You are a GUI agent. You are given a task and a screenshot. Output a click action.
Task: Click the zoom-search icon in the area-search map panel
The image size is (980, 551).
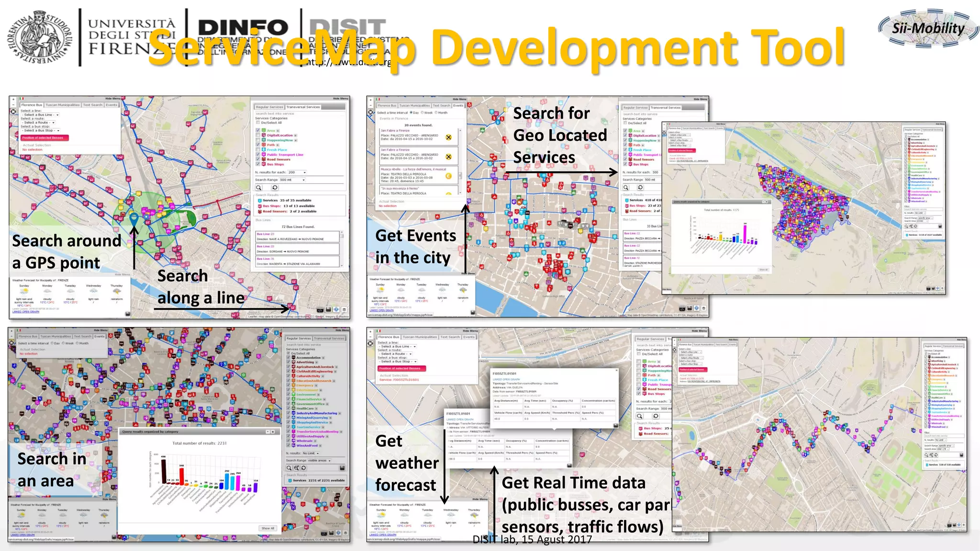(x=297, y=468)
